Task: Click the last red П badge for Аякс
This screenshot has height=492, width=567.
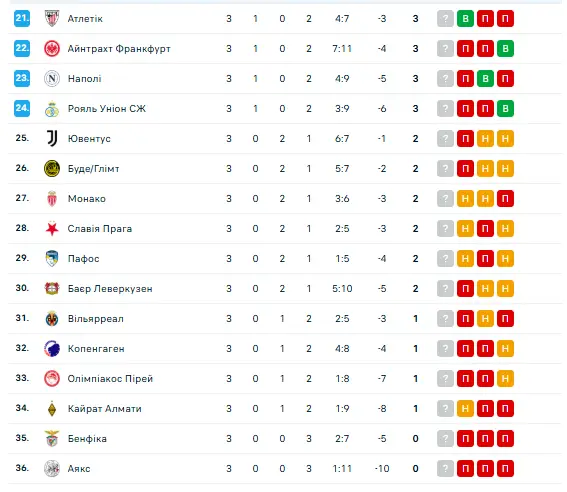Action: (x=505, y=469)
